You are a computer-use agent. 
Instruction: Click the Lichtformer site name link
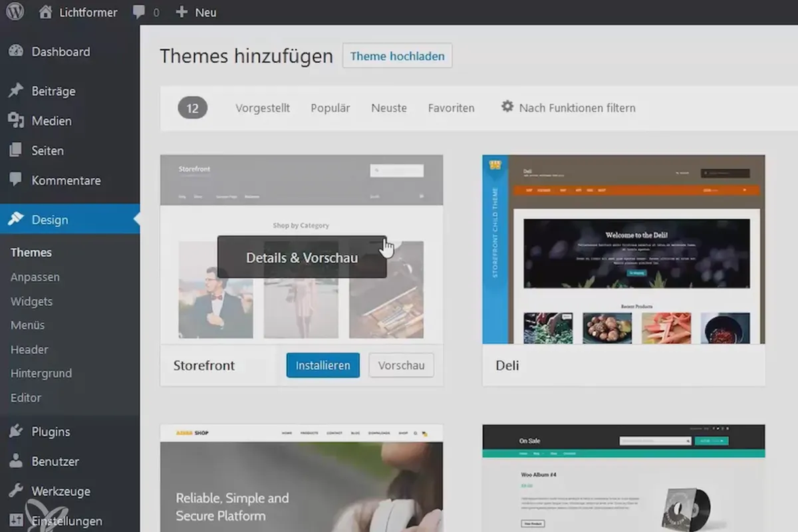pyautogui.click(x=88, y=13)
